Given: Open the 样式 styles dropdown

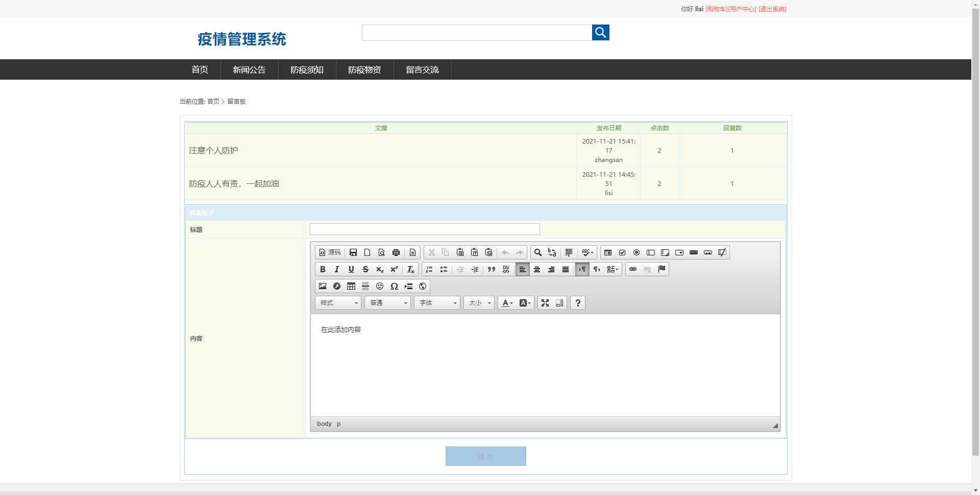Looking at the screenshot, I should 338,303.
